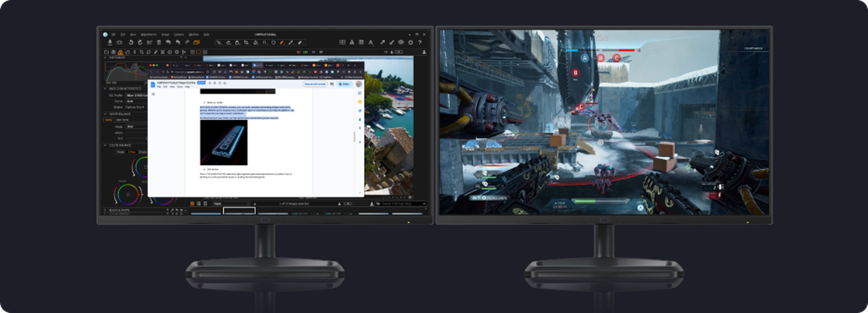Viewport: 868px width, 313px height.
Task: Choose the Select cursor tool
Action: (x=219, y=42)
